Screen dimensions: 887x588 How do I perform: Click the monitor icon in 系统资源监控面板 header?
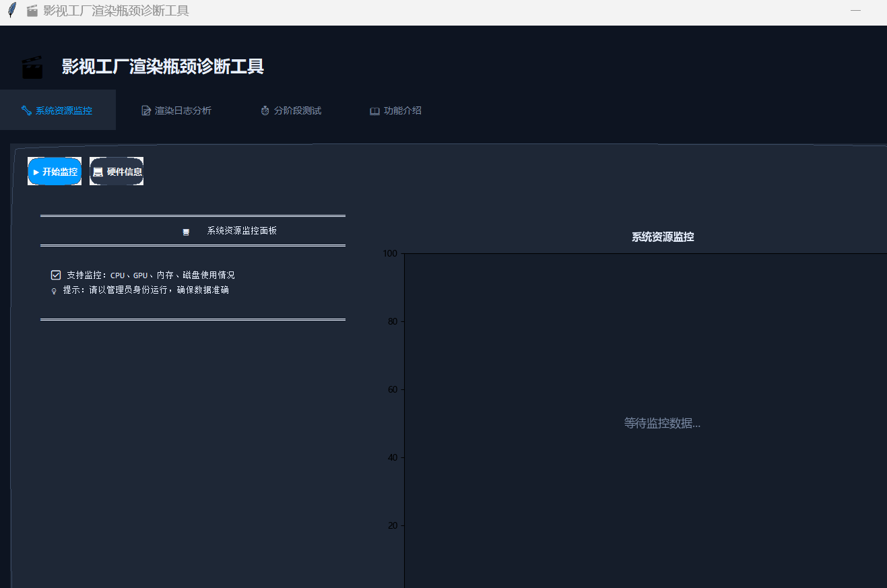187,231
